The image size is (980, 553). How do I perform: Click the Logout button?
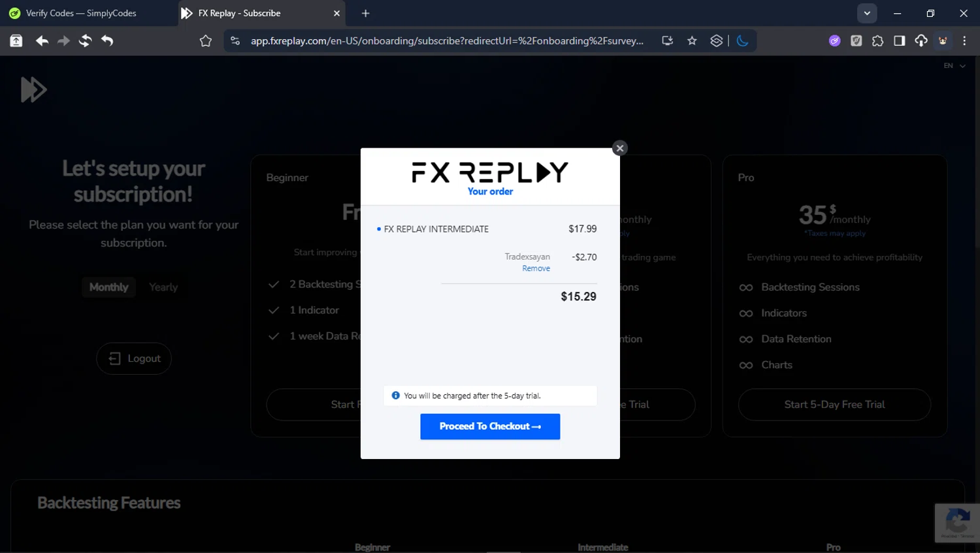(134, 358)
